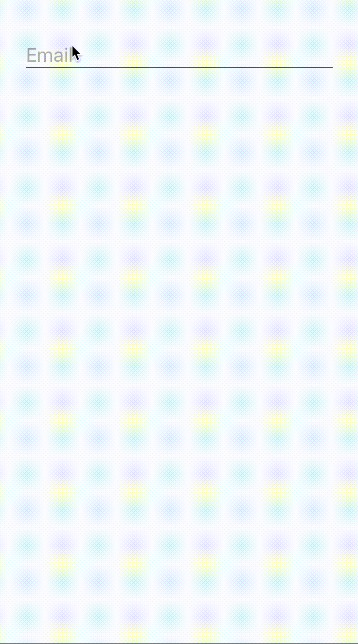This screenshot has width=358, height=644.
Task: Click the Email field's underline
Action: coord(179,68)
